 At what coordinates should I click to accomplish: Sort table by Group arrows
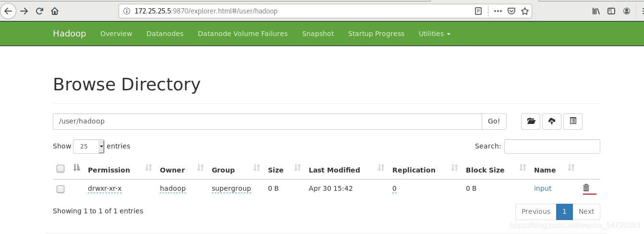coord(257,168)
